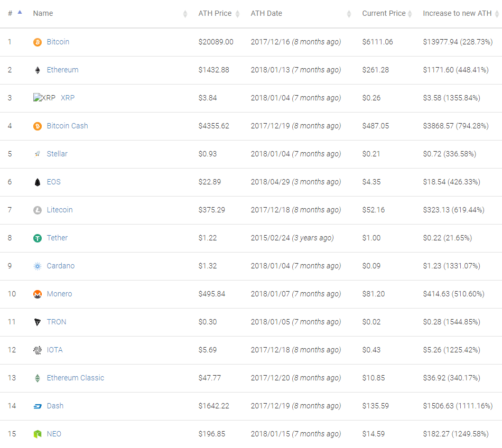This screenshot has height=448, width=502.
Task: Click the Monero logo icon
Action: 38,294
